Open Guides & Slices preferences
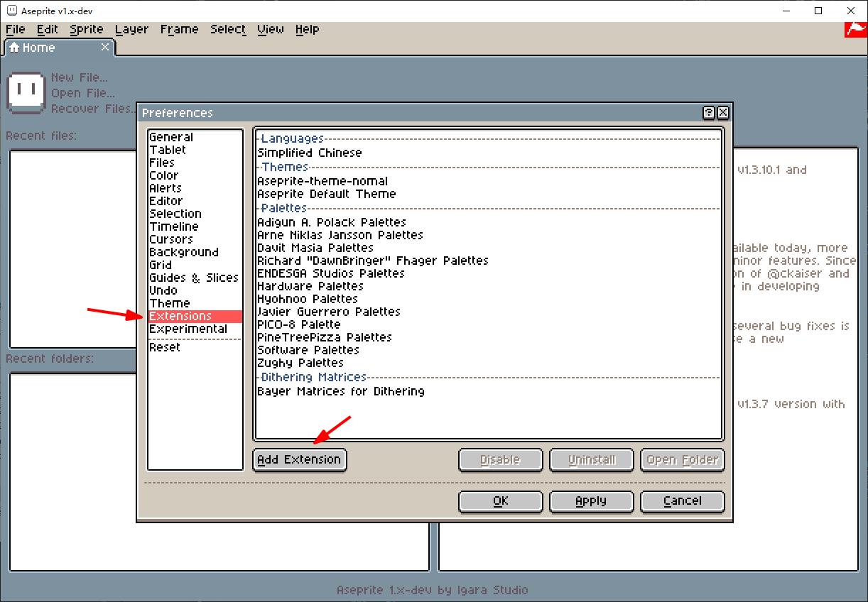 click(x=195, y=278)
